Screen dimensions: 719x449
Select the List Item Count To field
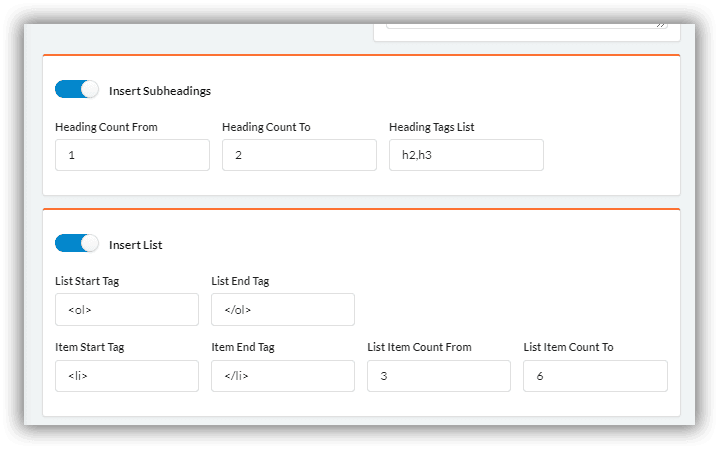(x=595, y=376)
